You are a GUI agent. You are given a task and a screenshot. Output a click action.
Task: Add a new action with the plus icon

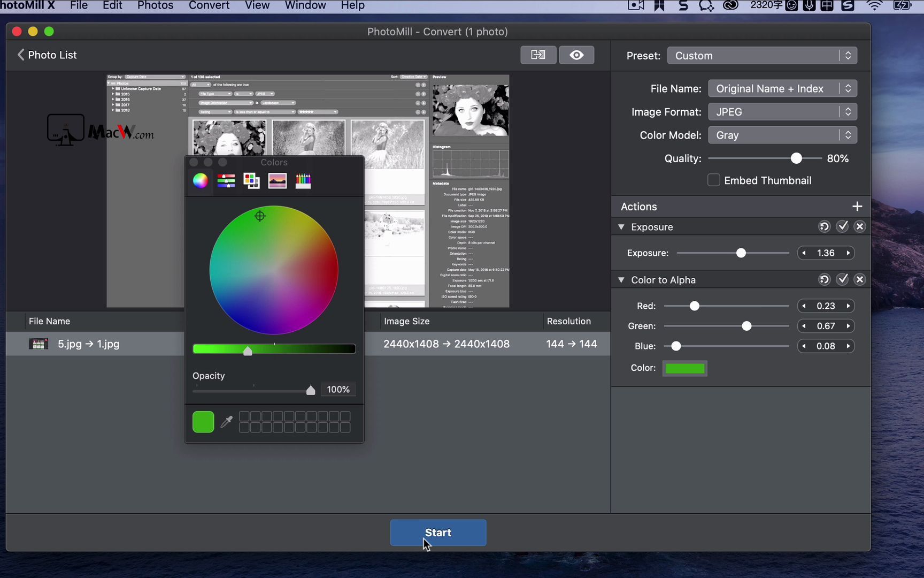click(x=857, y=206)
